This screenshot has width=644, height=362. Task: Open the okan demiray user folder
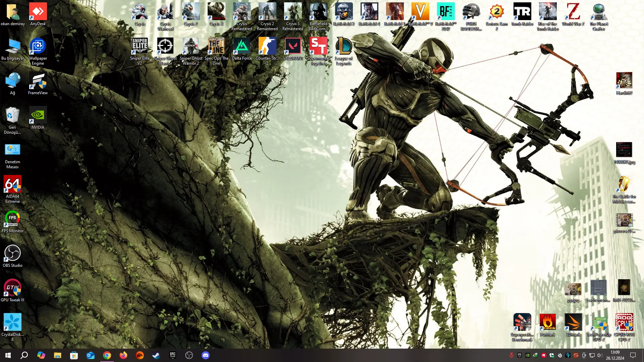tap(12, 14)
